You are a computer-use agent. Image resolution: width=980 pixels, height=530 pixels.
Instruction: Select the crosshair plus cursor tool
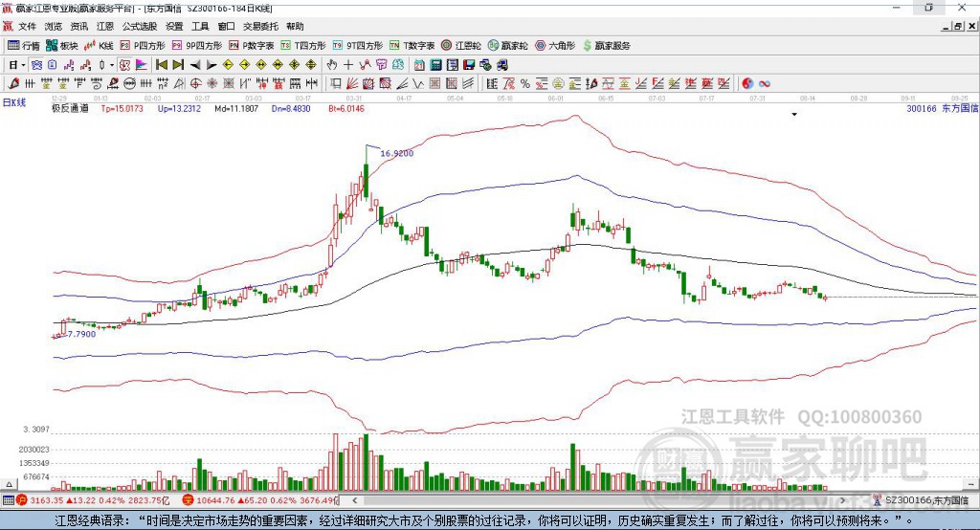[348, 65]
